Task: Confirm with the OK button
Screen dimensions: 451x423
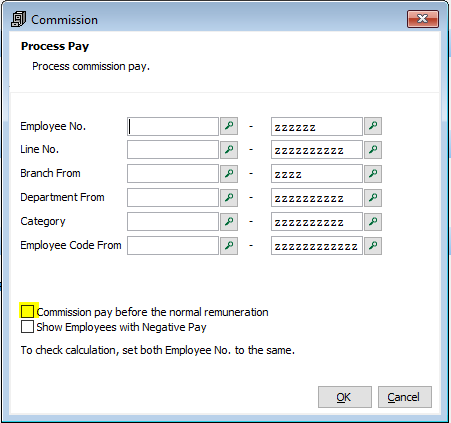Action: (x=345, y=397)
